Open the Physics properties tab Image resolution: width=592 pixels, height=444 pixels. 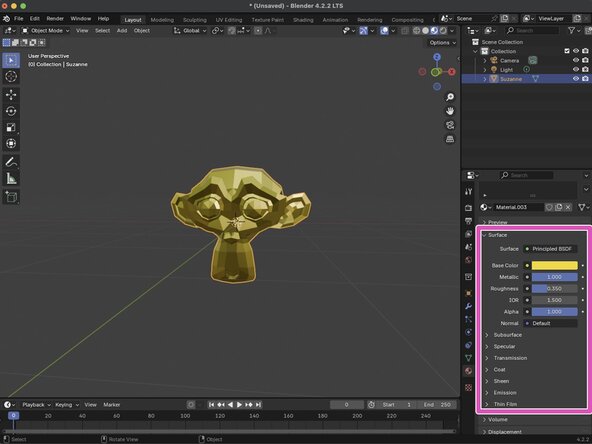click(469, 332)
